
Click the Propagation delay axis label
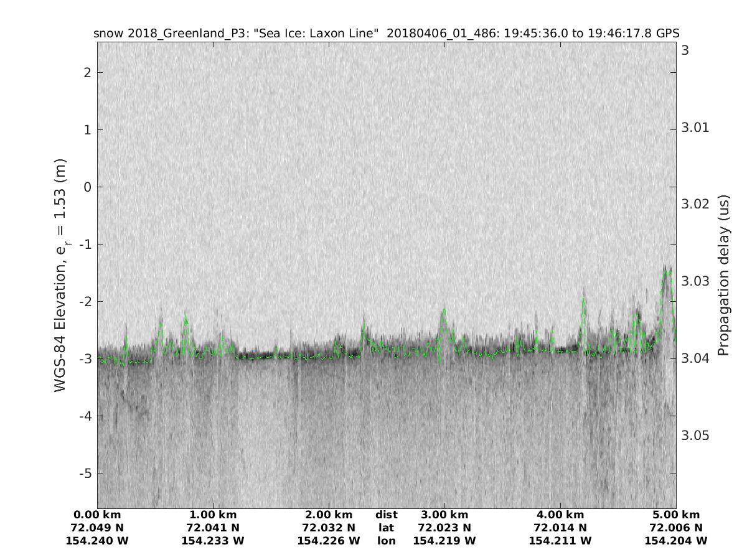pos(723,275)
